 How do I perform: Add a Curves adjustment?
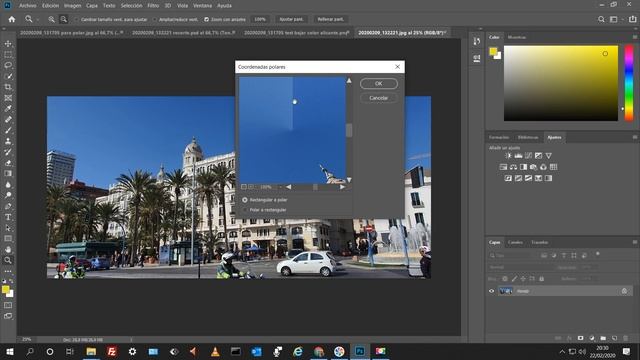pyautogui.click(x=529, y=156)
